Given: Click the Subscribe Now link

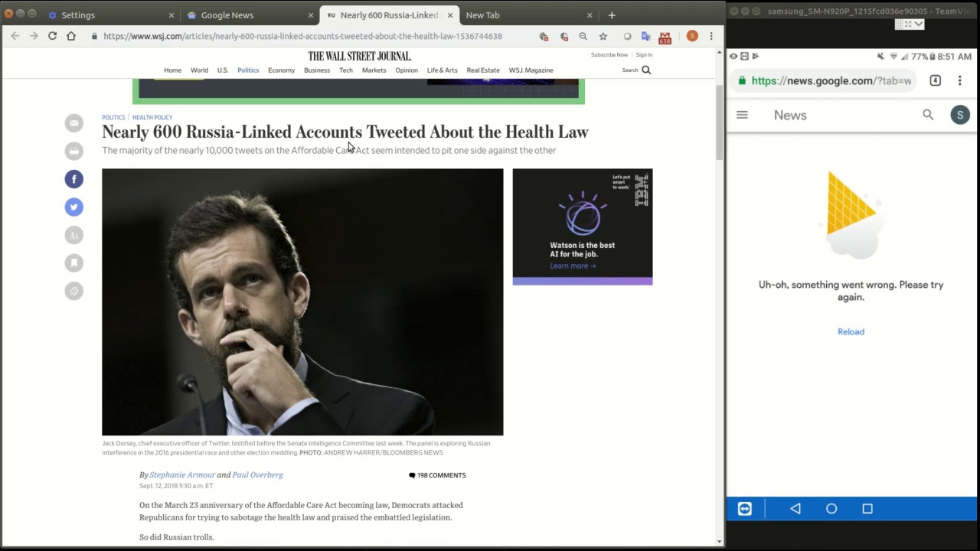Looking at the screenshot, I should [x=609, y=55].
